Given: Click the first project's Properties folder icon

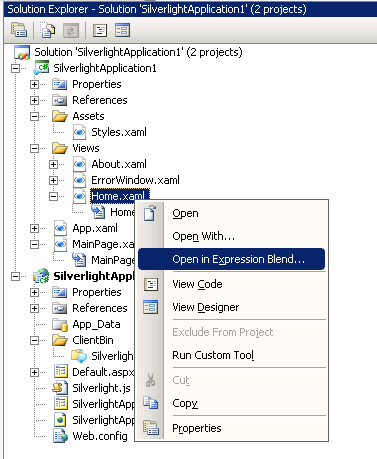Looking at the screenshot, I should click(x=60, y=84).
